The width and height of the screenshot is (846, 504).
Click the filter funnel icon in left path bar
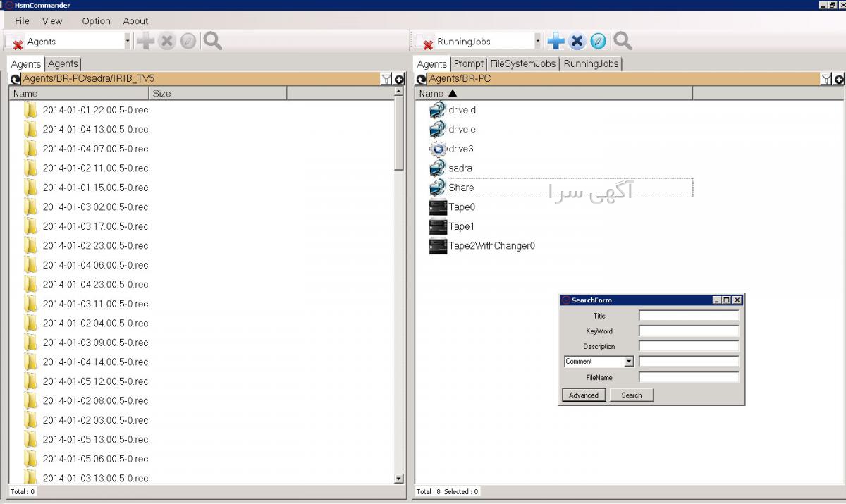[386, 79]
